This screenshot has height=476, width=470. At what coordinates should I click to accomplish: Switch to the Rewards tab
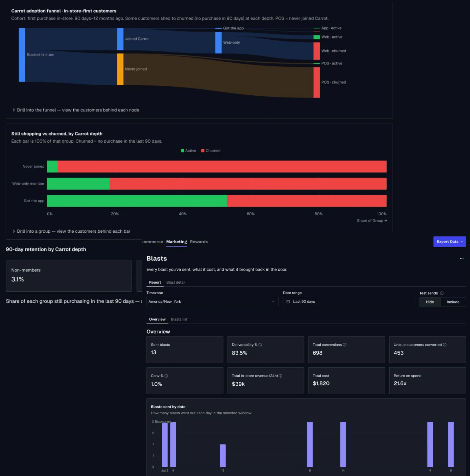point(199,242)
